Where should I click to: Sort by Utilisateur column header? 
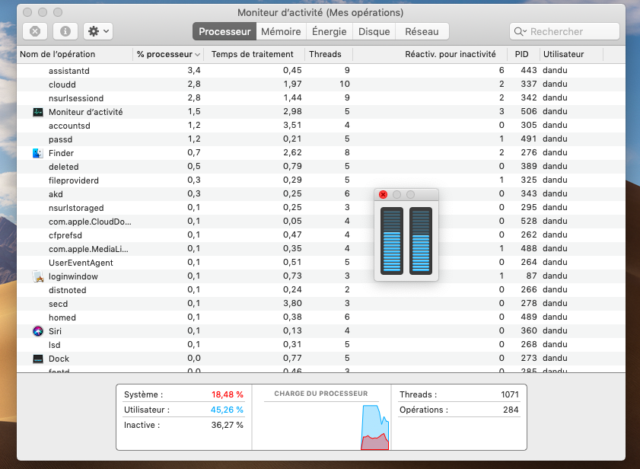571,54
